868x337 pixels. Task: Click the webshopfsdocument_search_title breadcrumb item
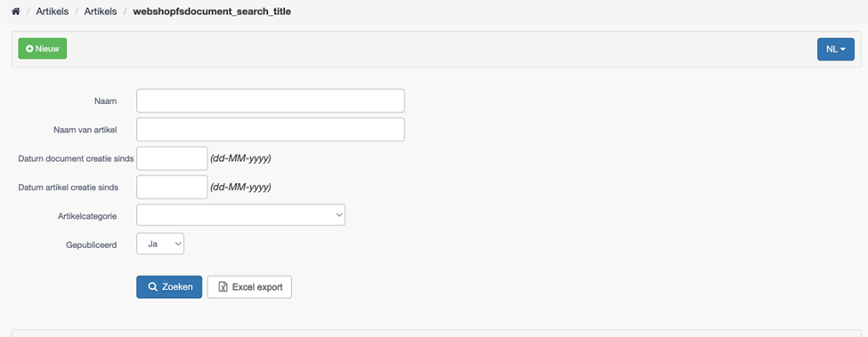(x=212, y=12)
